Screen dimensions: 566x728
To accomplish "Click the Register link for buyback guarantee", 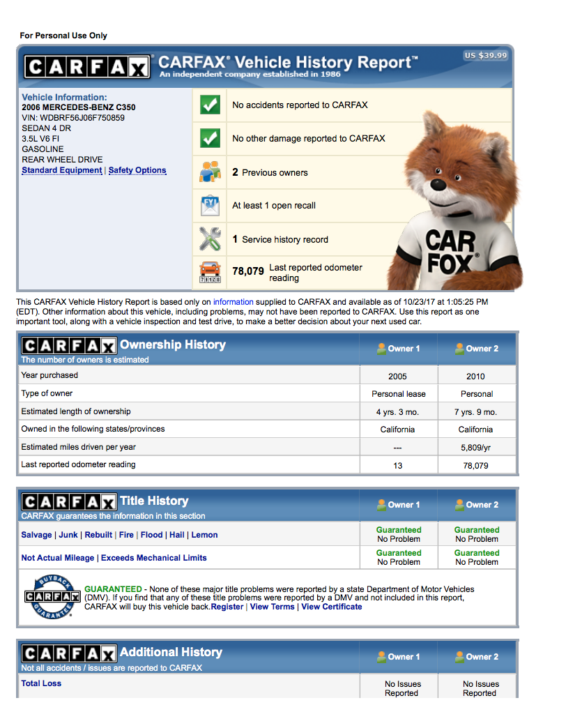I will point(227,607).
